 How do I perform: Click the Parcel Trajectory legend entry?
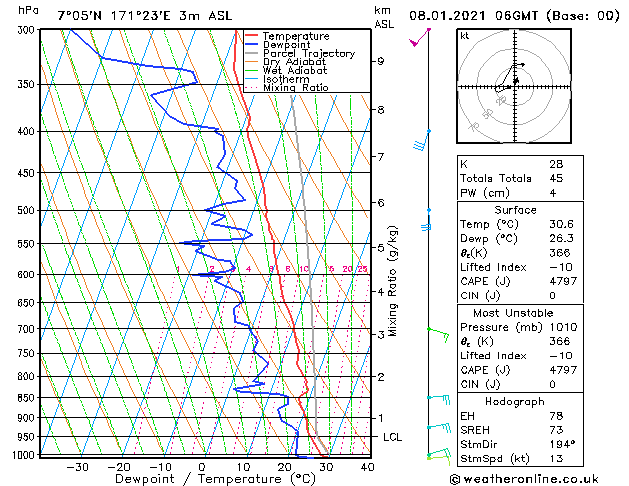click(300, 53)
